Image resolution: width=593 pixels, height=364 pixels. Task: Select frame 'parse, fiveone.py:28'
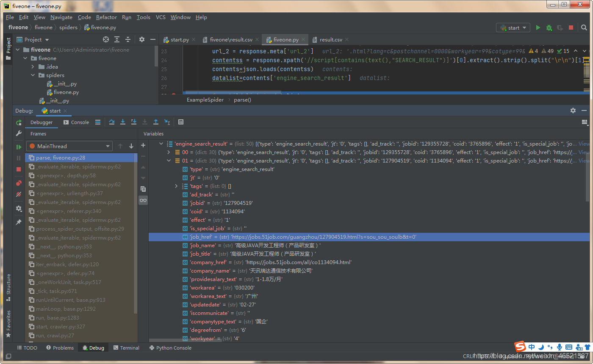coord(81,157)
